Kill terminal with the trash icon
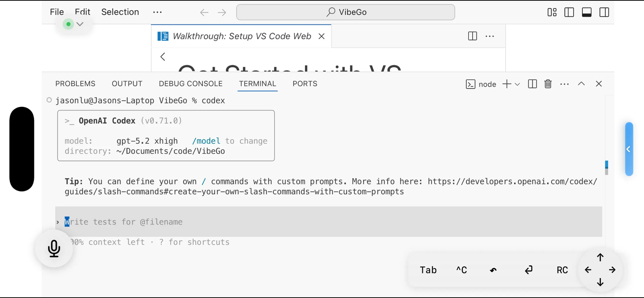The width and height of the screenshot is (644, 298). tap(548, 84)
